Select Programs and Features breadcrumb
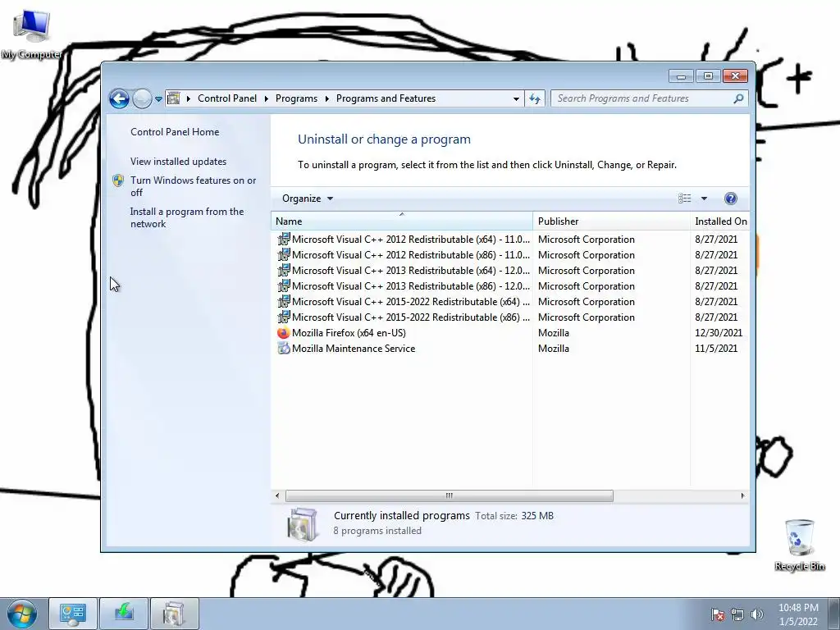 386,98
